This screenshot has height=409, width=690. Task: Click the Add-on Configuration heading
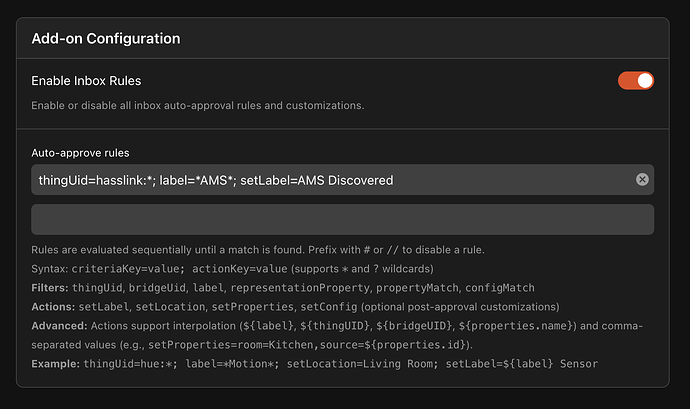(106, 39)
